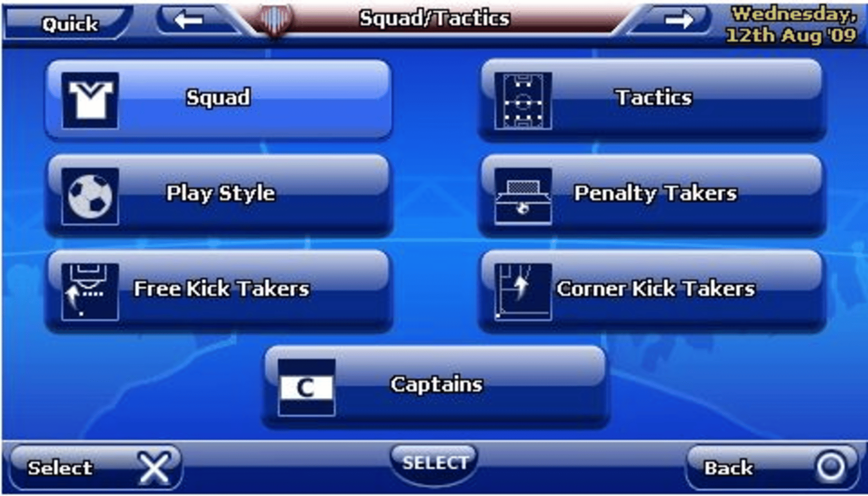Click the shirt icon next to Squad
This screenshot has height=496, width=868.
point(90,101)
